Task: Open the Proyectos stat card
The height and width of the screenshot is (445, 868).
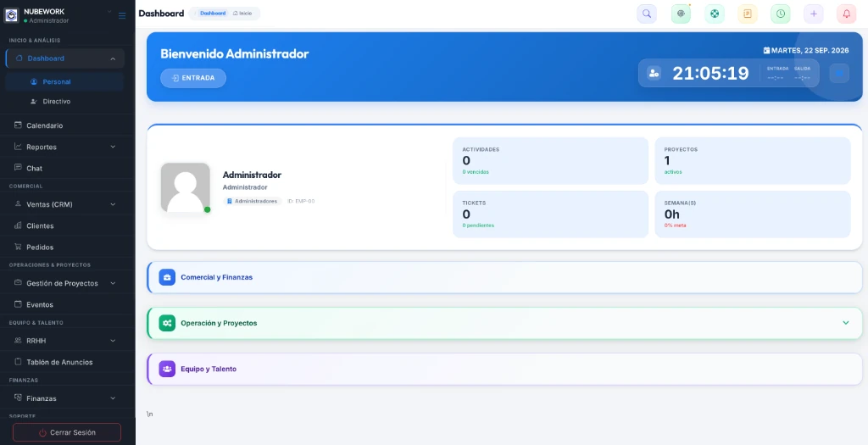Action: point(753,160)
